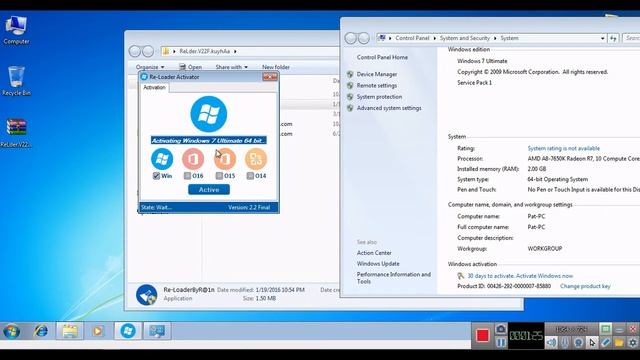Take a screenshot with the camera icon
Viewport: 640px width, 360px height.
[501, 329]
